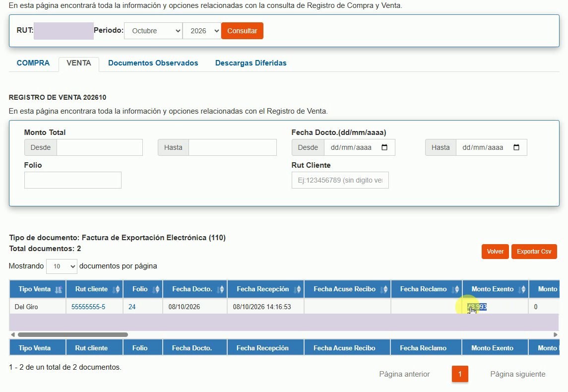This screenshot has width=568, height=392.
Task: Sort table by Rut cliente sort icon
Action: point(116,289)
